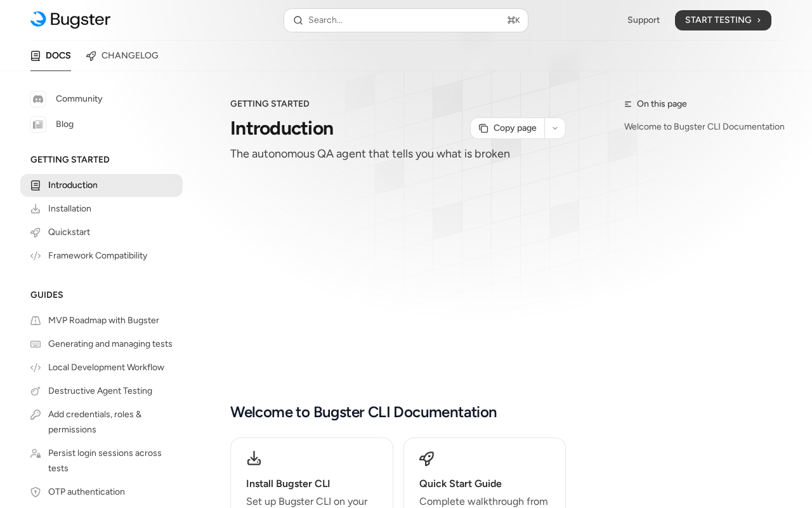Click the START TESTING arrow chevron
Viewport: 812px width, 508px height.
point(759,20)
